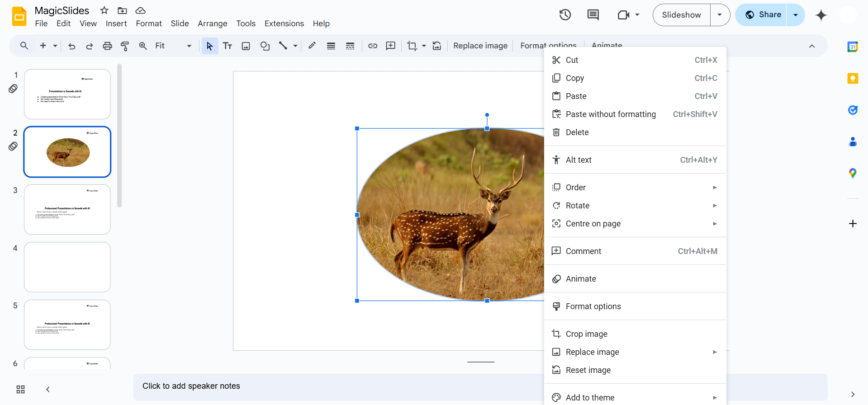Open the Arrange menu

click(212, 24)
